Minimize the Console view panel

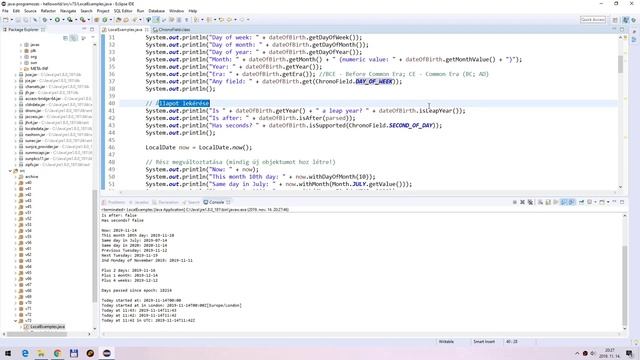(x=614, y=202)
